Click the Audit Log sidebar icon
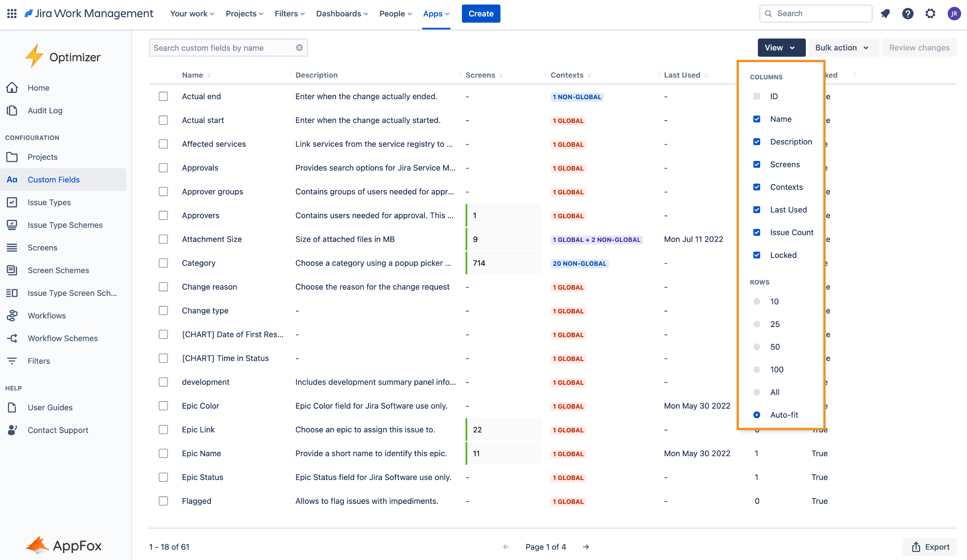 point(12,111)
